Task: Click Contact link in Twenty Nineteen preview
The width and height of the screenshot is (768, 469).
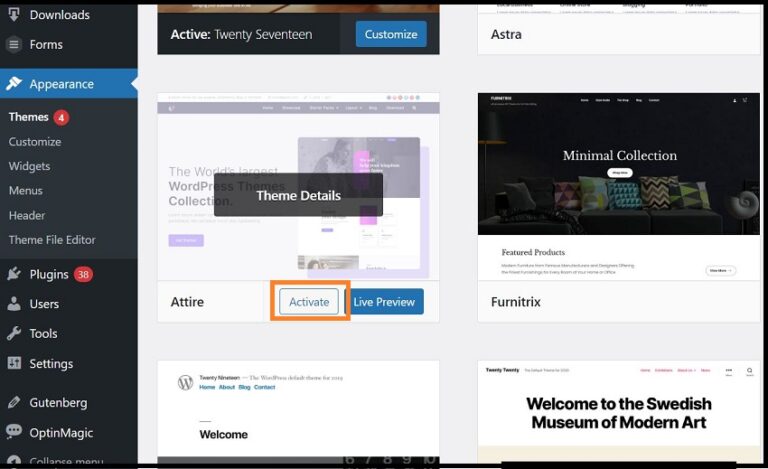Action: click(264, 387)
